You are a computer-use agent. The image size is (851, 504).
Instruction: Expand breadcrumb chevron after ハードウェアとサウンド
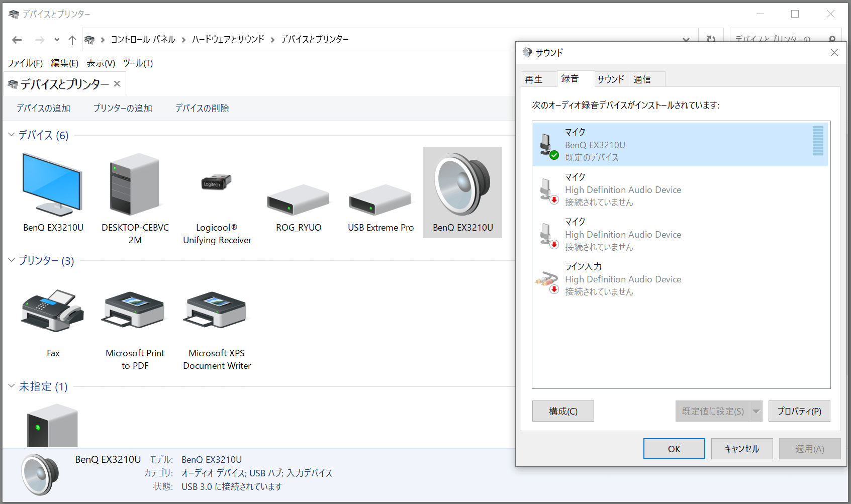coord(273,40)
